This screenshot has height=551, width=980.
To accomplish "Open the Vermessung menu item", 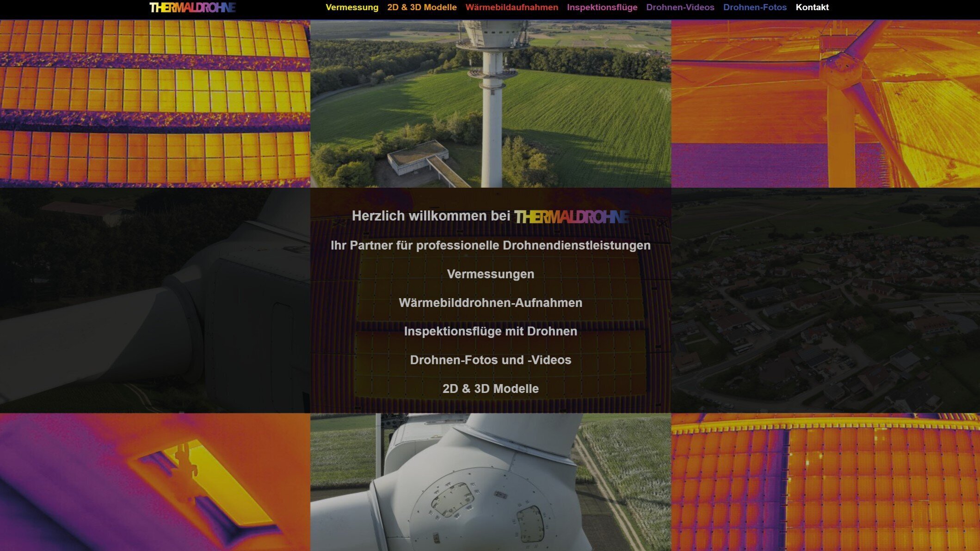I will [352, 7].
